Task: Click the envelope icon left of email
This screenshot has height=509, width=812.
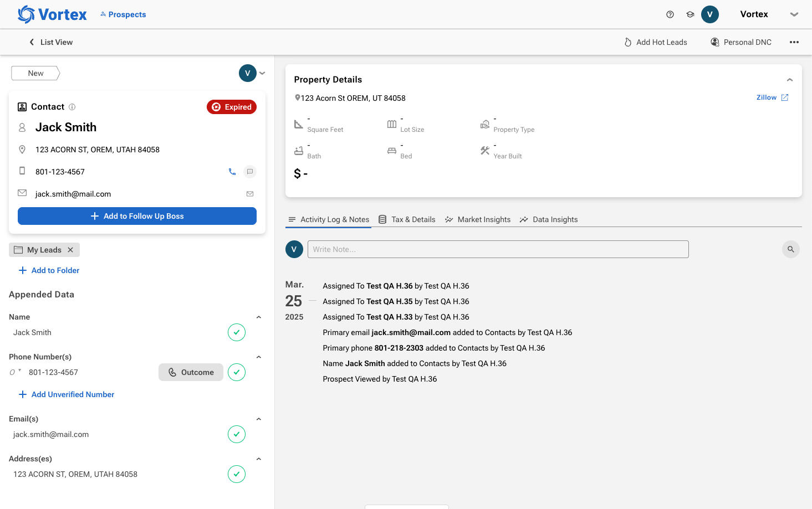Action: click(x=22, y=193)
